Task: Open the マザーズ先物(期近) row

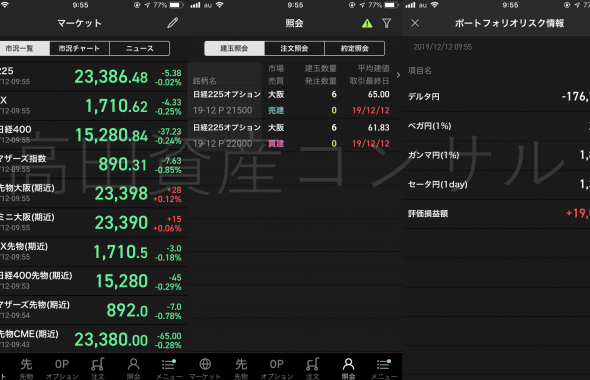Action: (x=93, y=310)
